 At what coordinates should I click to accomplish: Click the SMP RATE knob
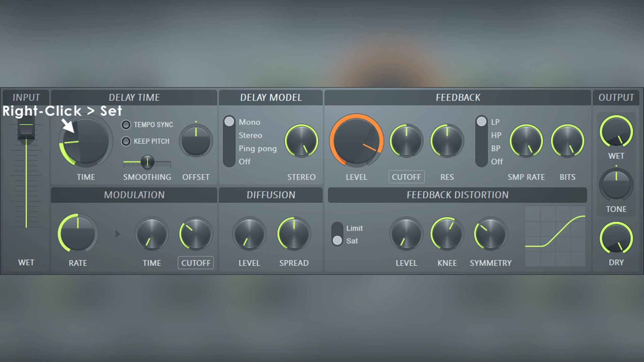point(526,141)
